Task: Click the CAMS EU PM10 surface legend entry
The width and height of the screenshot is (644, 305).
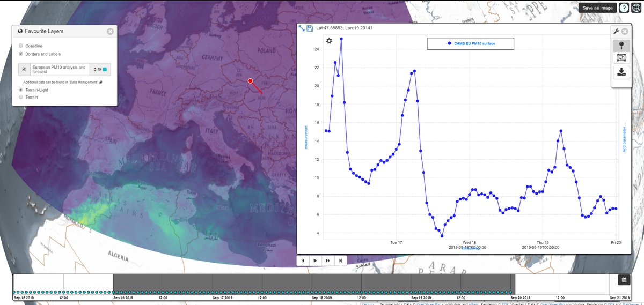Action: pos(471,43)
